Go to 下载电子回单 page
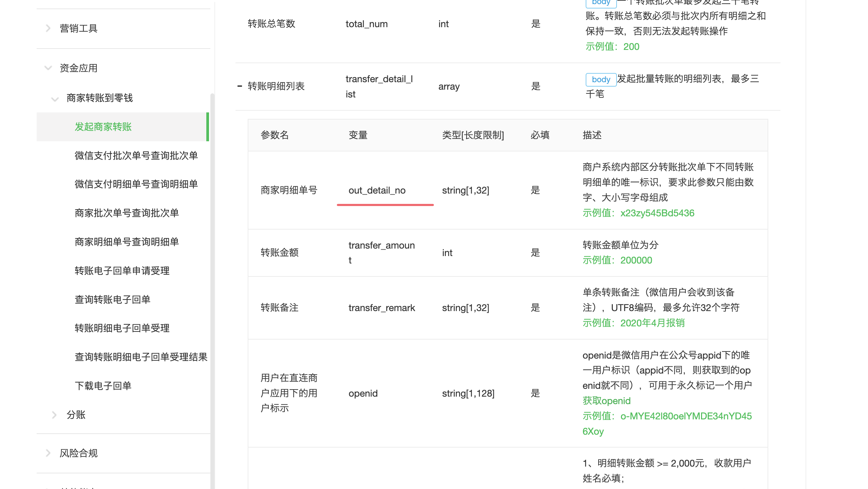 (103, 386)
